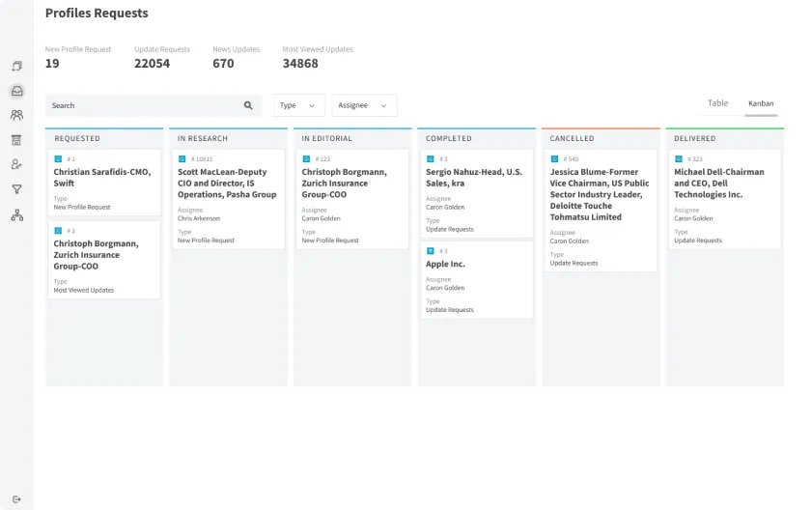The image size is (812, 510).
Task: Click the search magnifier icon
Action: pos(248,105)
